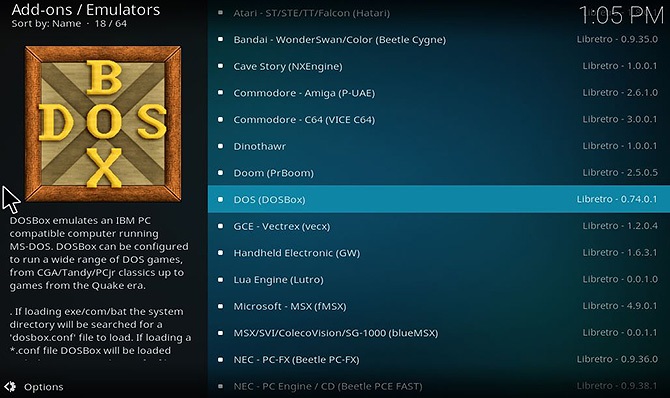
Task: Click Sort by: Name label
Action: pyautogui.click(x=46, y=24)
